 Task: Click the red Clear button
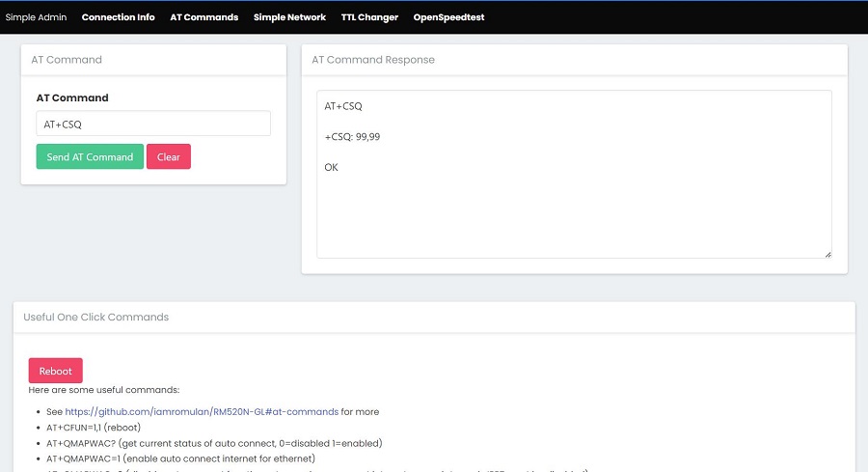point(168,156)
